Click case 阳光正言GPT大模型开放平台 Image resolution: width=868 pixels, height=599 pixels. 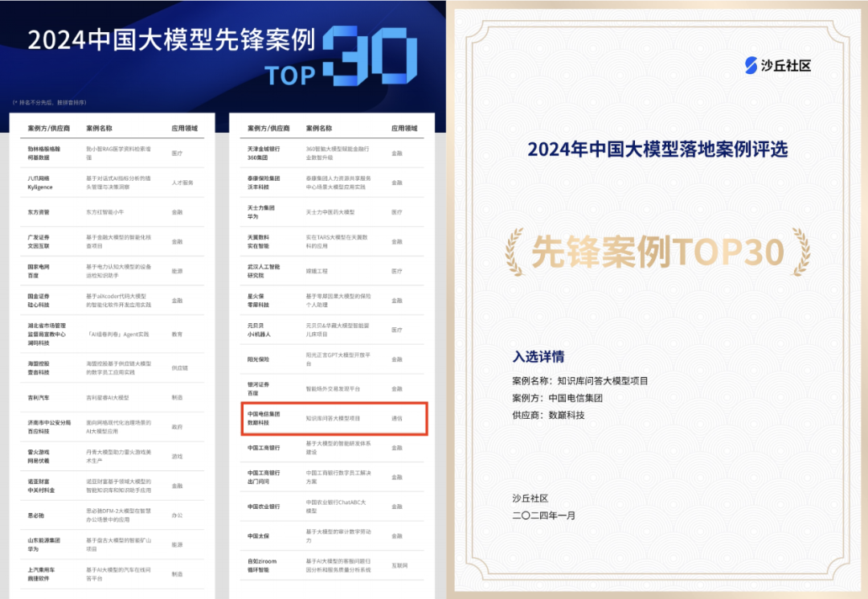(338, 359)
